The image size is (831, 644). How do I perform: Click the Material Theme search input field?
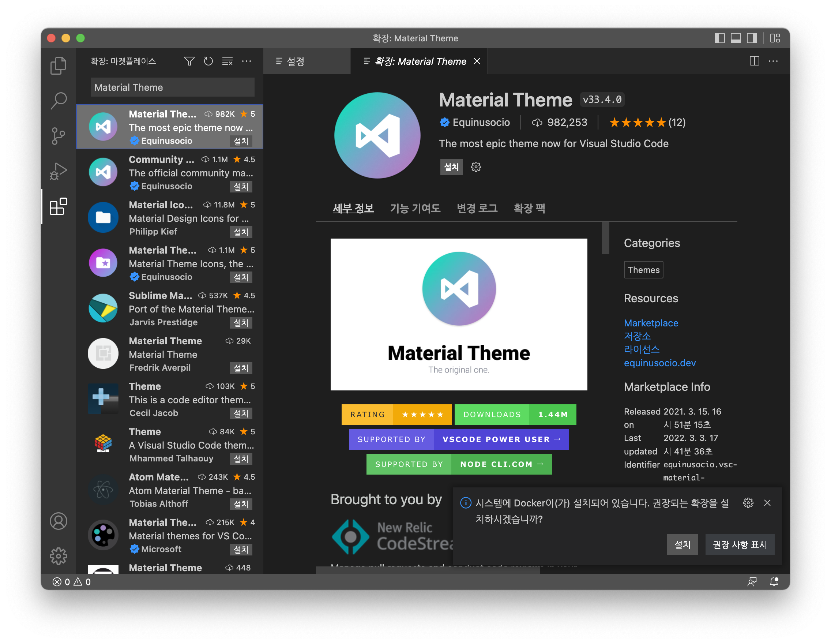tap(172, 87)
